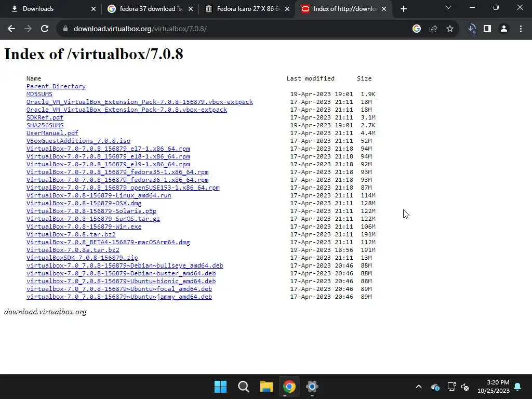Open UserManual.pdf link

point(52,133)
